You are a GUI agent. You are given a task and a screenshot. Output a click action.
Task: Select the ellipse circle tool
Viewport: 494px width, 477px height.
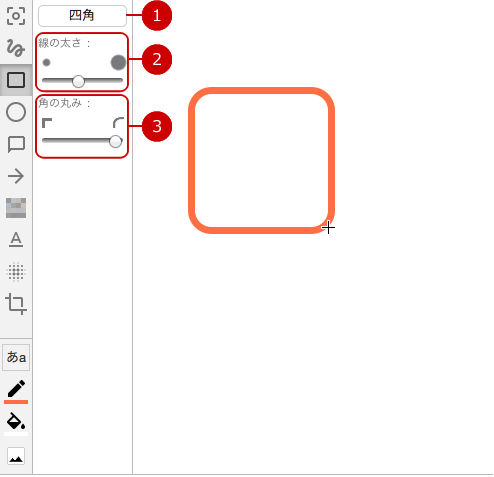16,112
